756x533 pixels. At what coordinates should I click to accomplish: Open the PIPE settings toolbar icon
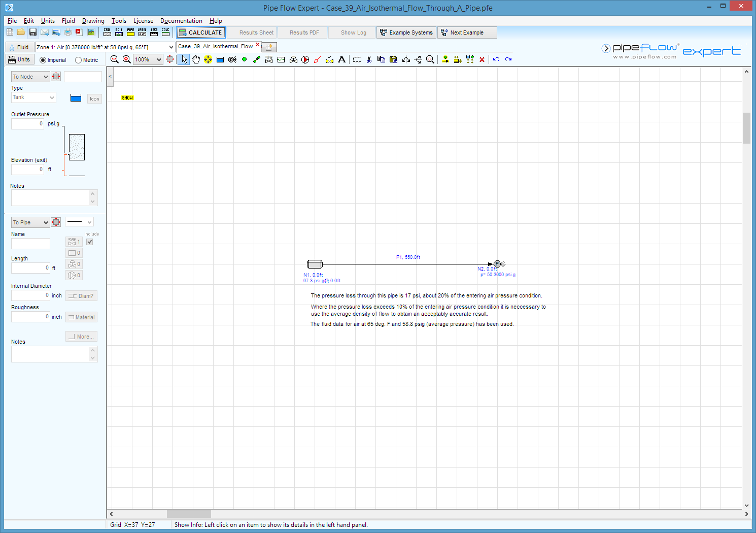point(130,32)
